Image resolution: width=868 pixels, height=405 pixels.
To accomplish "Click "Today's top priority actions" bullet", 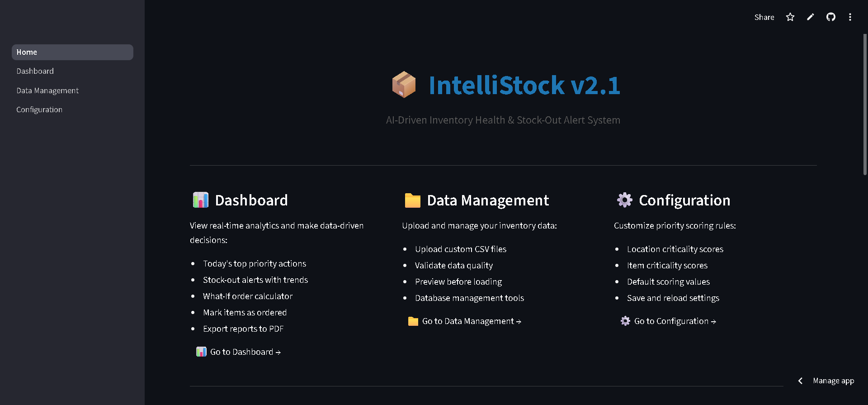I will pos(255,264).
